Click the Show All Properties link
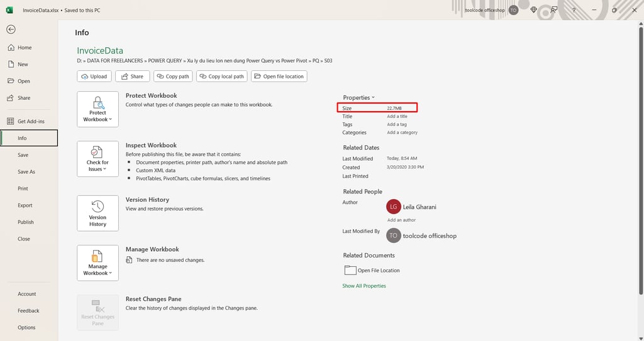The height and width of the screenshot is (341, 644). 364,286
